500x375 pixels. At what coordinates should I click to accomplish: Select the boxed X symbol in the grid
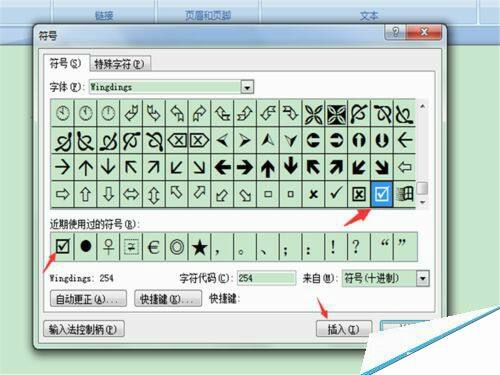tap(359, 194)
